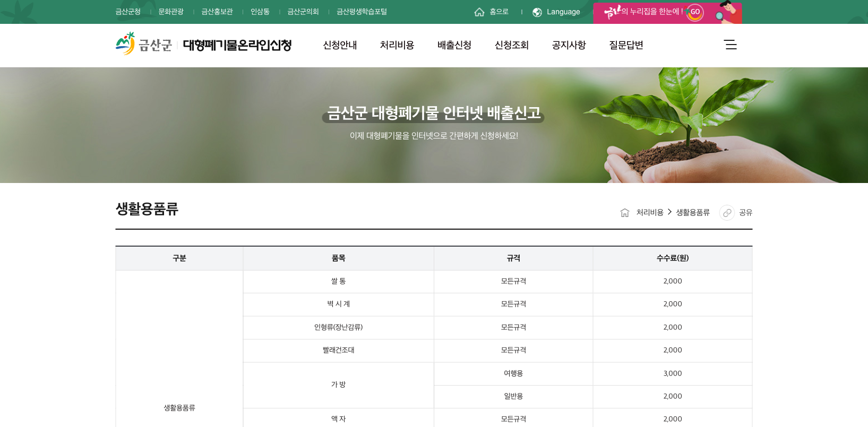Open the 금산평생학습포털 top link

point(362,12)
